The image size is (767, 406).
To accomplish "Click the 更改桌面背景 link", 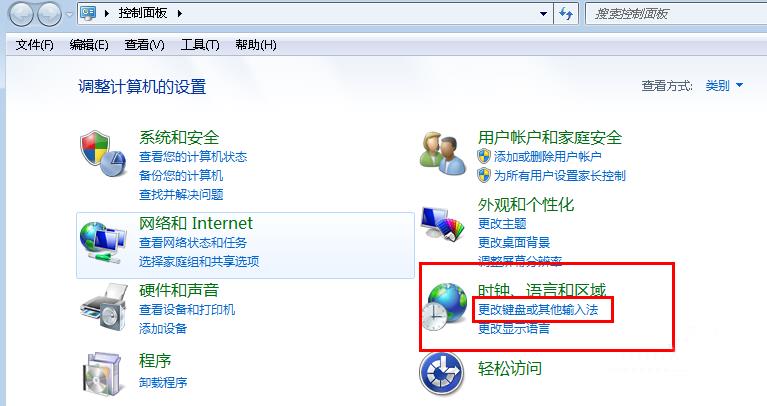I will 514,243.
